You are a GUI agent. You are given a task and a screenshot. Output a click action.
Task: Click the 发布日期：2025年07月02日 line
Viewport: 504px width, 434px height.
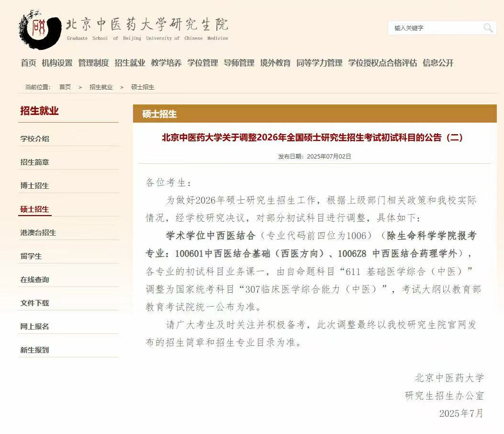314,156
